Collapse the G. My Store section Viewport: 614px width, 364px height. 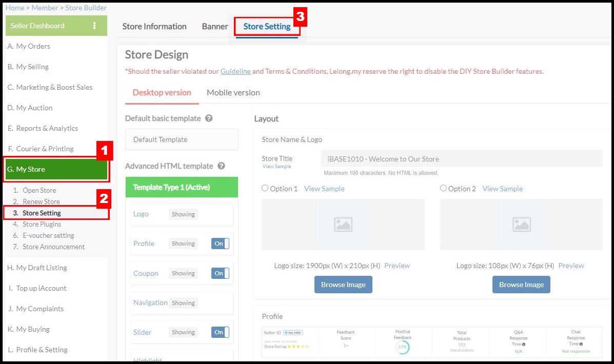point(56,169)
